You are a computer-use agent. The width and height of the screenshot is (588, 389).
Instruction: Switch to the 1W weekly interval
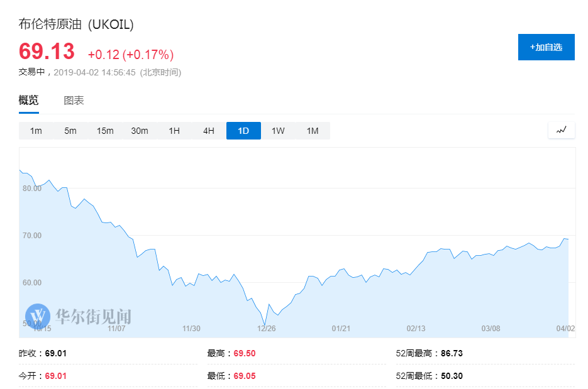(x=278, y=131)
